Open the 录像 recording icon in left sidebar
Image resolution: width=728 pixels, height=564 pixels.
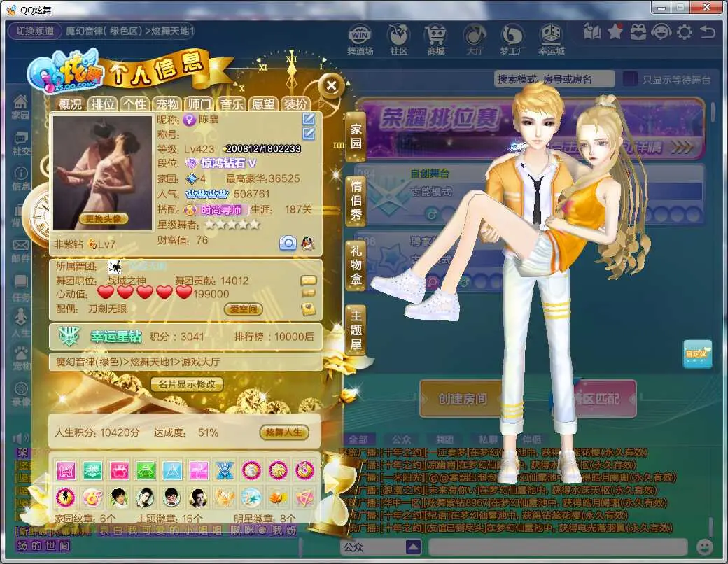(x=20, y=394)
